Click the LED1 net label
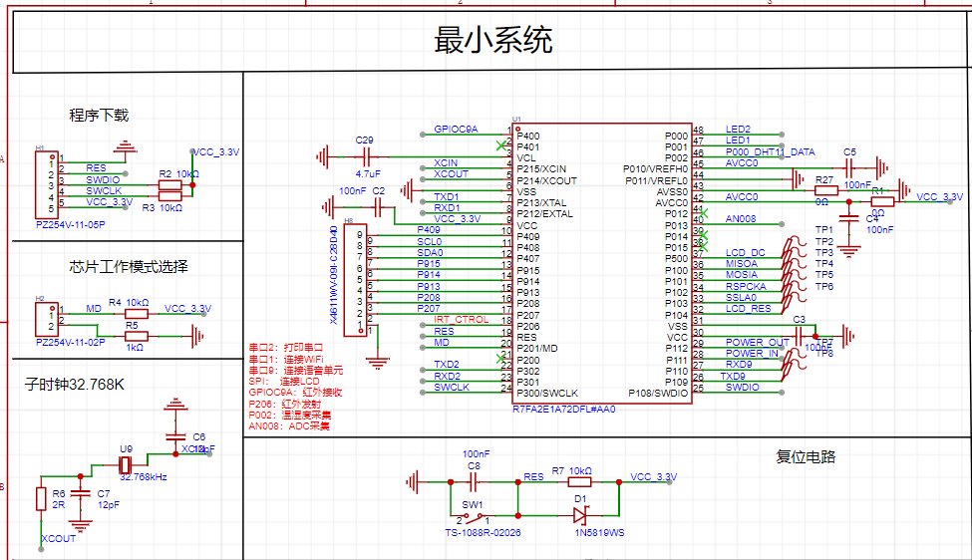 [738, 140]
